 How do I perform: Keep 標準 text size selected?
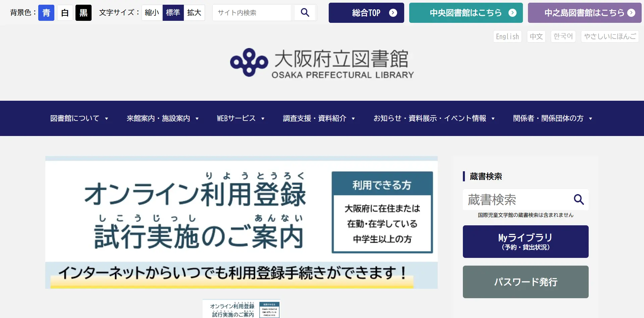pyautogui.click(x=173, y=12)
